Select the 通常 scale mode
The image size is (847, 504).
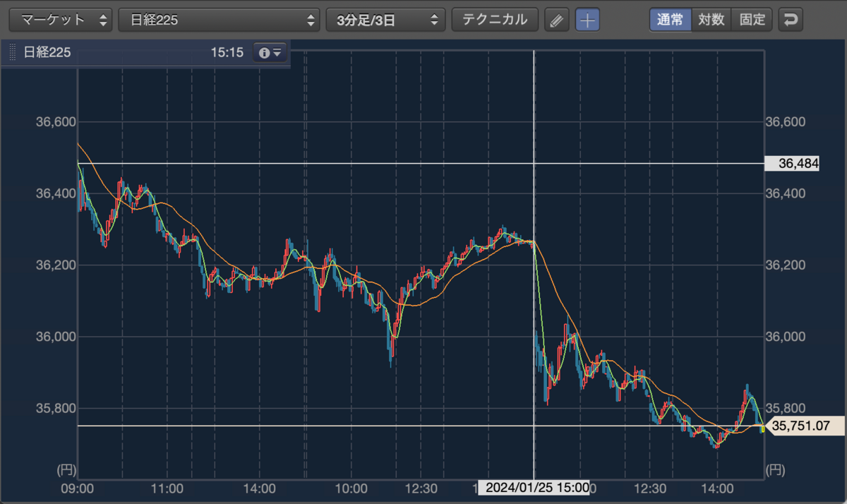coord(671,20)
